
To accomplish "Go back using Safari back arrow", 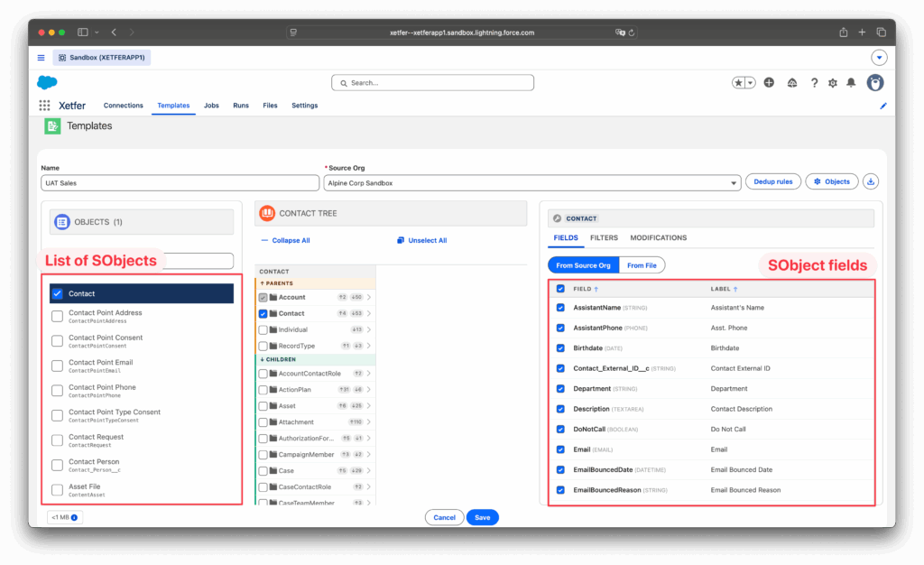I will [115, 32].
